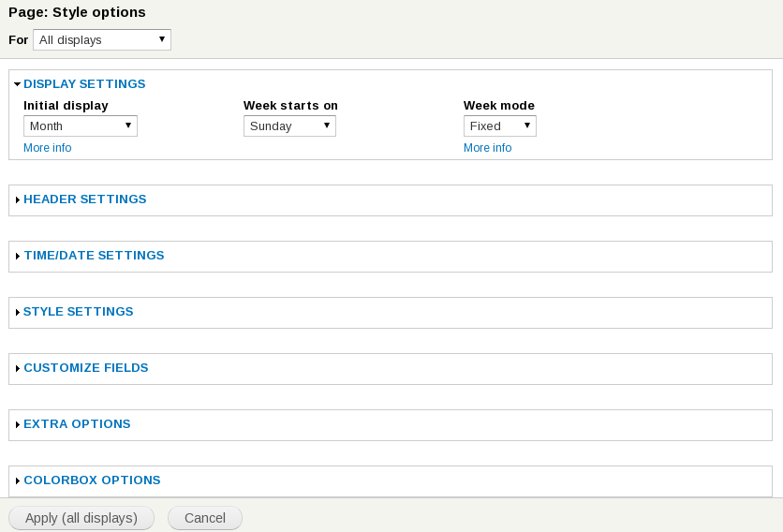Image resolution: width=783 pixels, height=532 pixels.
Task: Expand the Style Settings section
Action: pyautogui.click(x=79, y=312)
